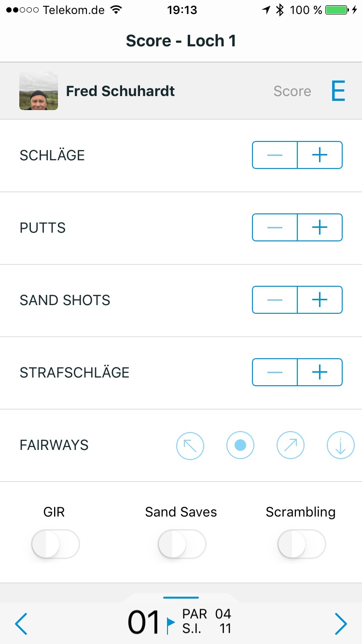This screenshot has width=362, height=644.
Task: Subtract a sand shot with minus
Action: pyautogui.click(x=275, y=300)
